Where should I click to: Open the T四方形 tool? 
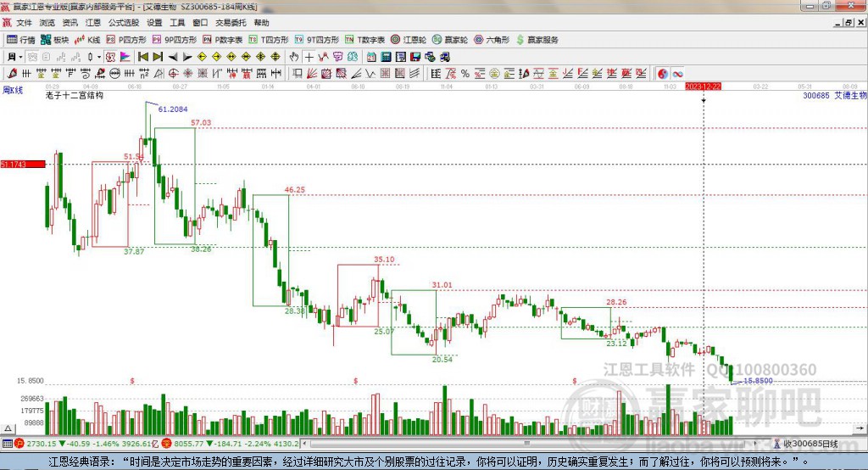click(269, 40)
